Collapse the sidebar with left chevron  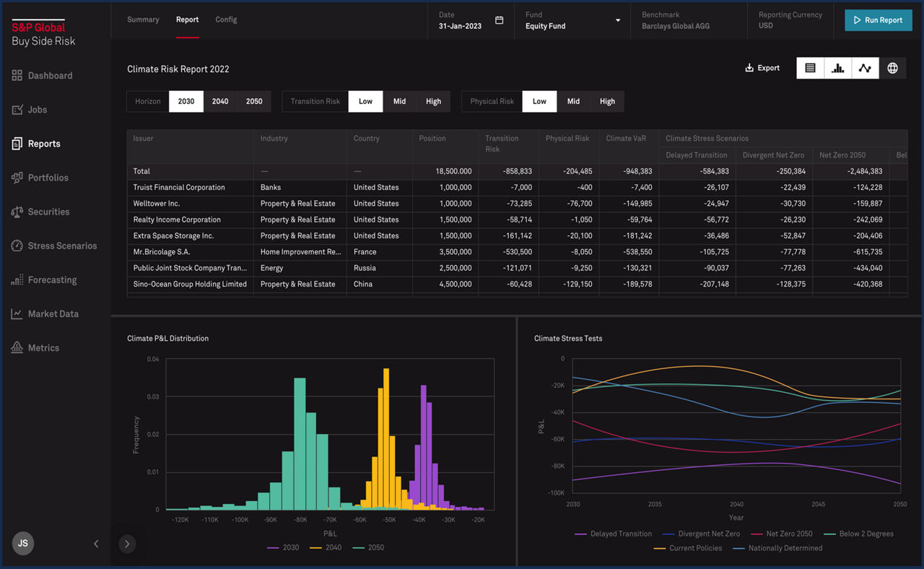coord(96,544)
